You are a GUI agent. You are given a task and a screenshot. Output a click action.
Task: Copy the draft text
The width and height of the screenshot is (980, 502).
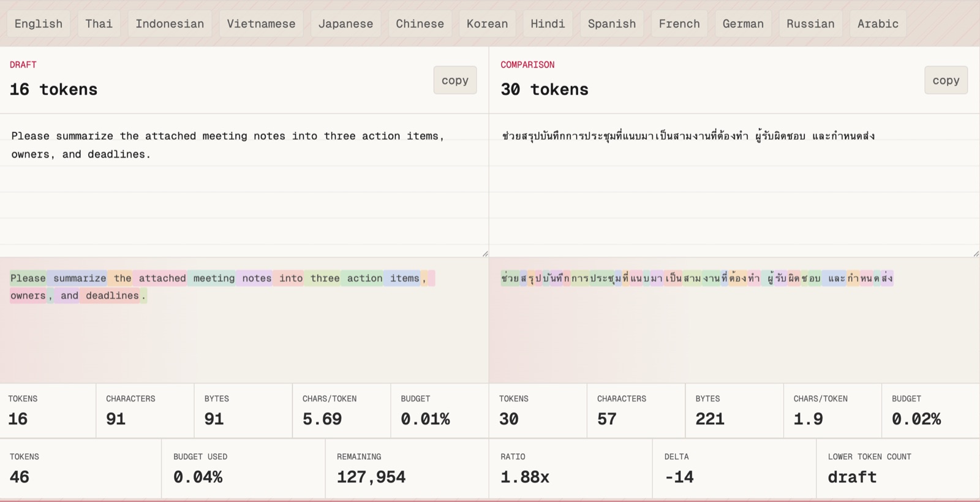(x=455, y=80)
